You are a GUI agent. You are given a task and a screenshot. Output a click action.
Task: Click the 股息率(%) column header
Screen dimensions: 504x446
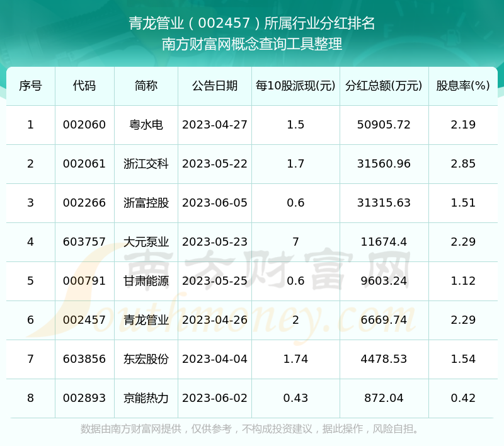pos(463,86)
